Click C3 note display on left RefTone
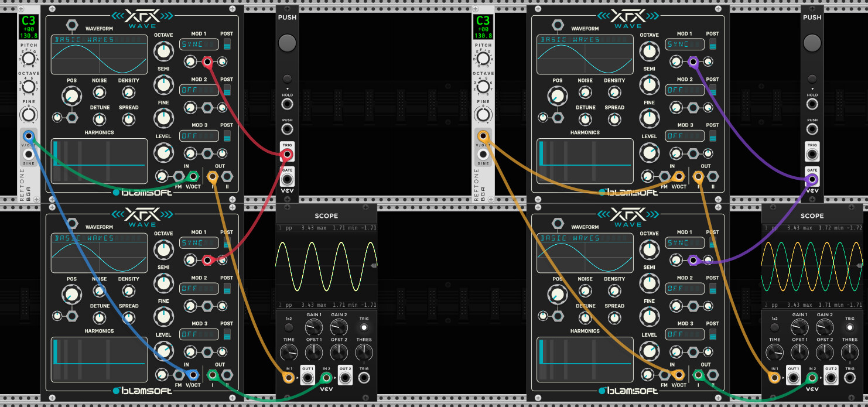 [28, 28]
